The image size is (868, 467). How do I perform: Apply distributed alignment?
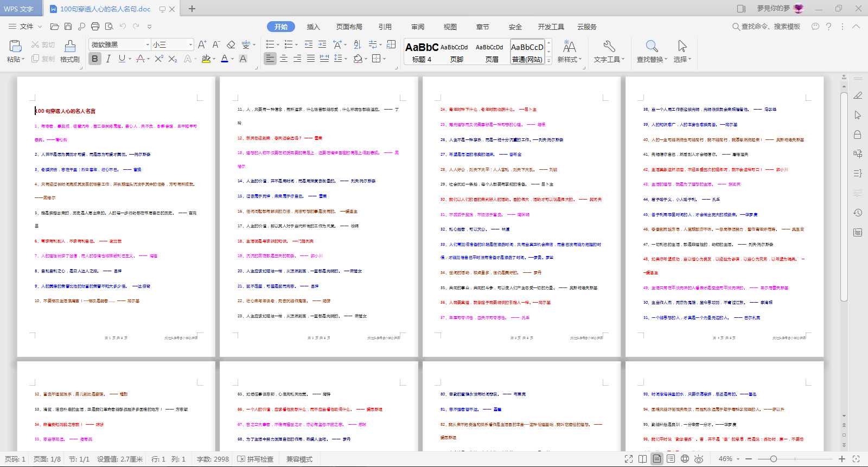(324, 59)
